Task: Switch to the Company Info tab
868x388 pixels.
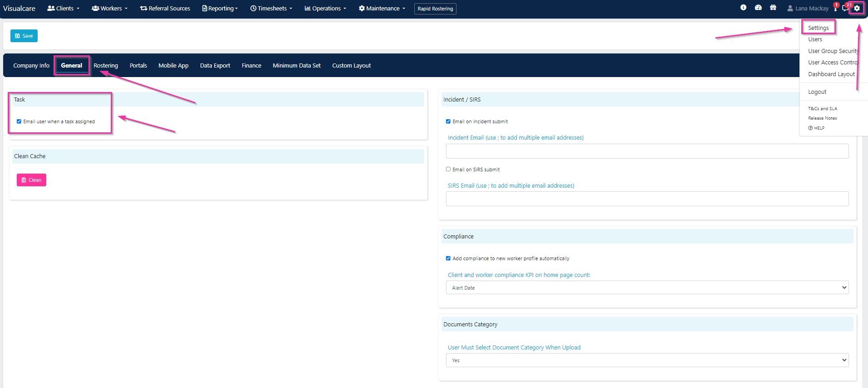Action: coord(31,65)
